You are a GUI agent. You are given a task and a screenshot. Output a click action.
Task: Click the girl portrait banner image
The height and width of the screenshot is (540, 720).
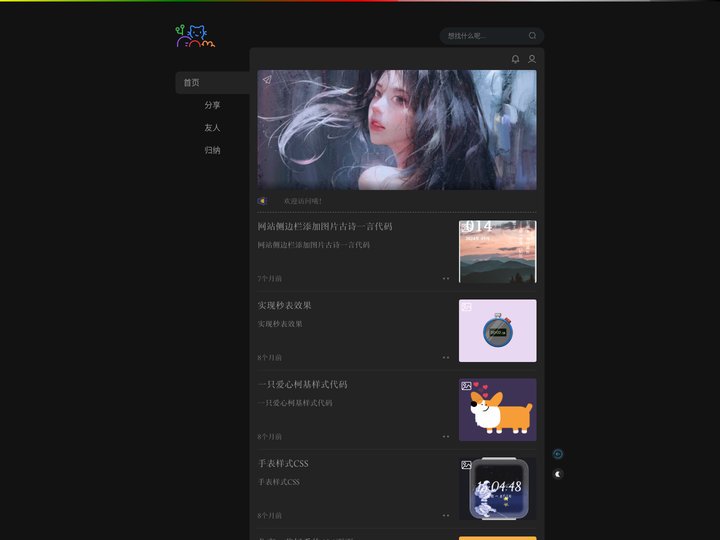[397, 130]
